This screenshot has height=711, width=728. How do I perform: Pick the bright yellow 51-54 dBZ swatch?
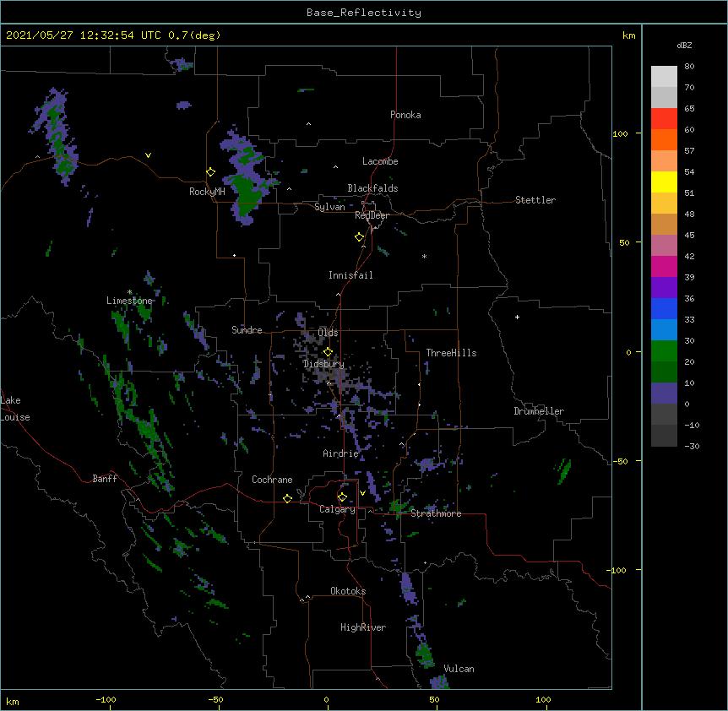(x=664, y=182)
